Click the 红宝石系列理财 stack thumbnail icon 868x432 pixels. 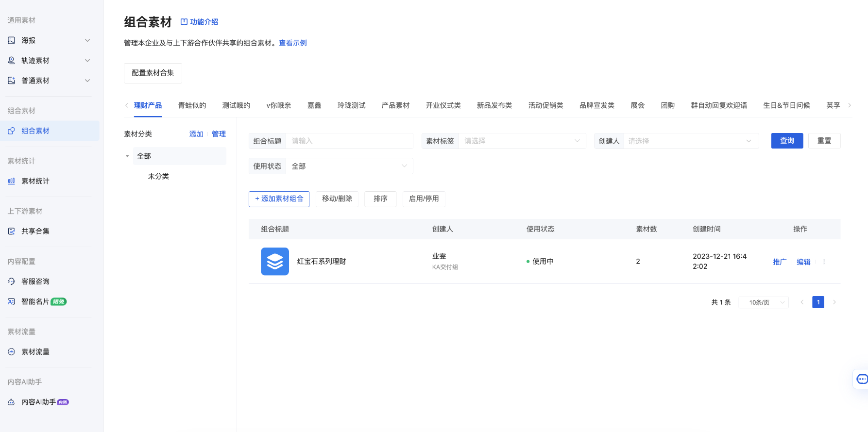tap(275, 261)
